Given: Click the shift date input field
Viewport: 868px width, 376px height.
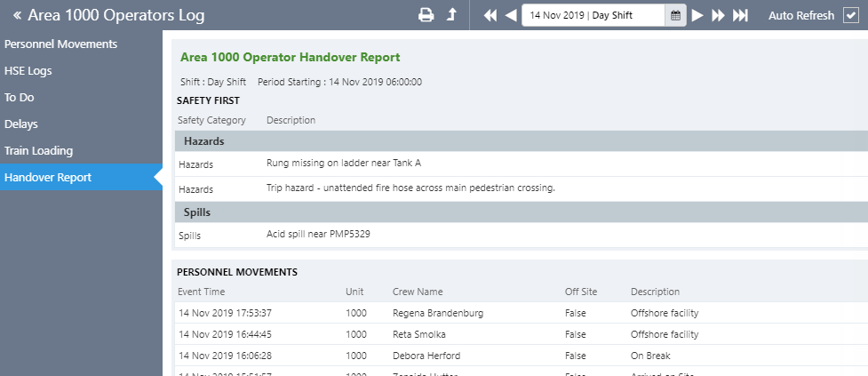Looking at the screenshot, I should 593,15.
